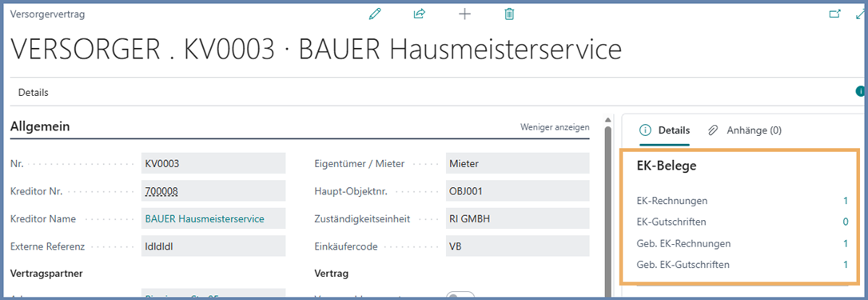Click the pencil edit icon
Viewport: 868px width, 300px height.
376,14
